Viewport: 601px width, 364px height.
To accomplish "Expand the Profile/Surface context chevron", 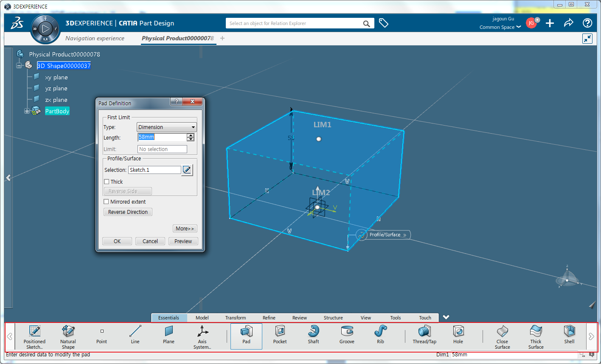I will (x=405, y=235).
